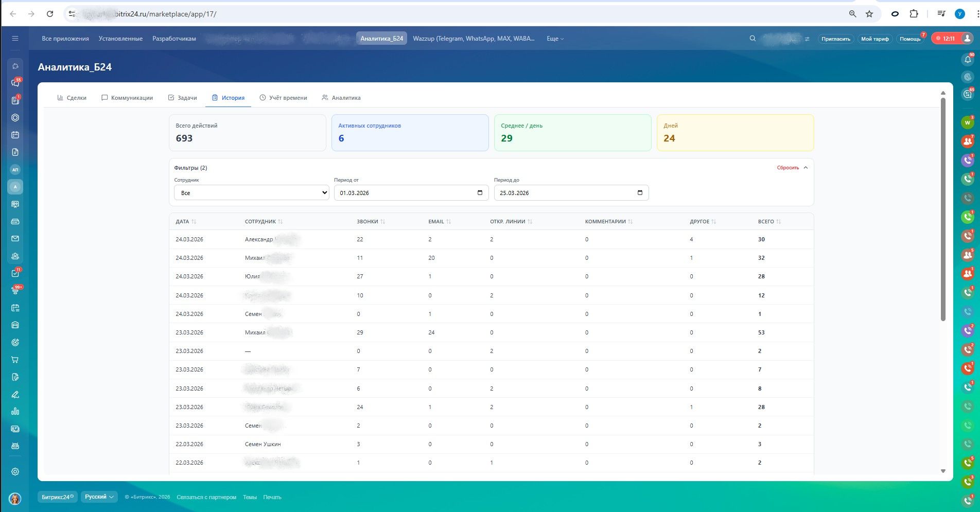The height and width of the screenshot is (512, 980).
Task: Click the shopping cart sidebar icon
Action: pyautogui.click(x=15, y=360)
